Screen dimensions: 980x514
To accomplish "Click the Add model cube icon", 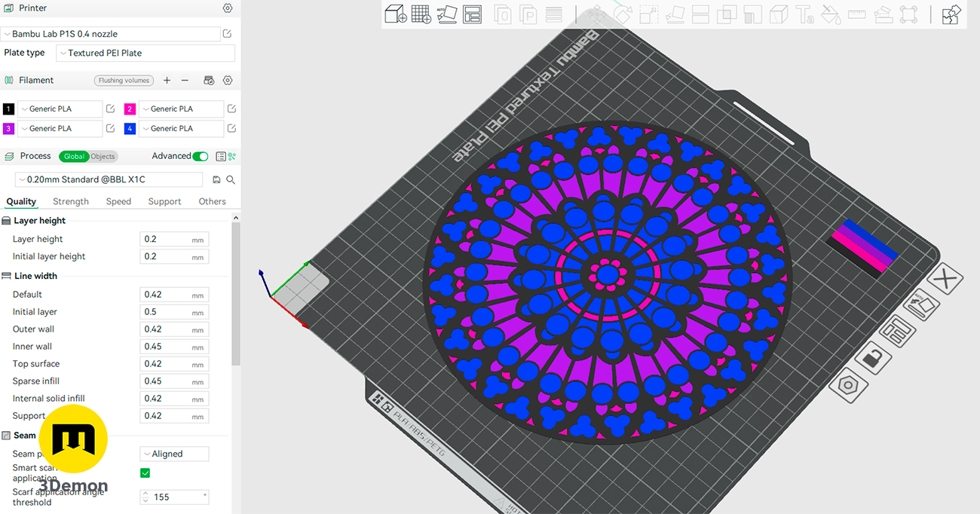I will pos(396,14).
